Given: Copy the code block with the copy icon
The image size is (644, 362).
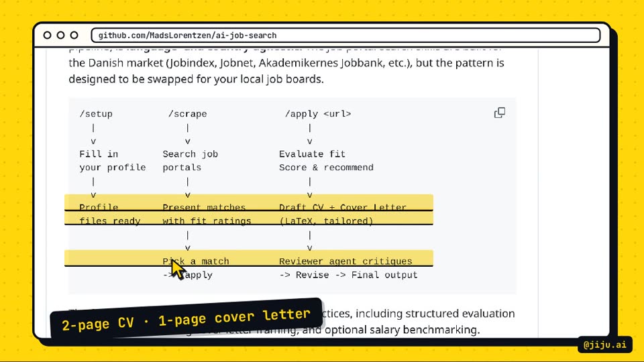Looking at the screenshot, I should [499, 113].
